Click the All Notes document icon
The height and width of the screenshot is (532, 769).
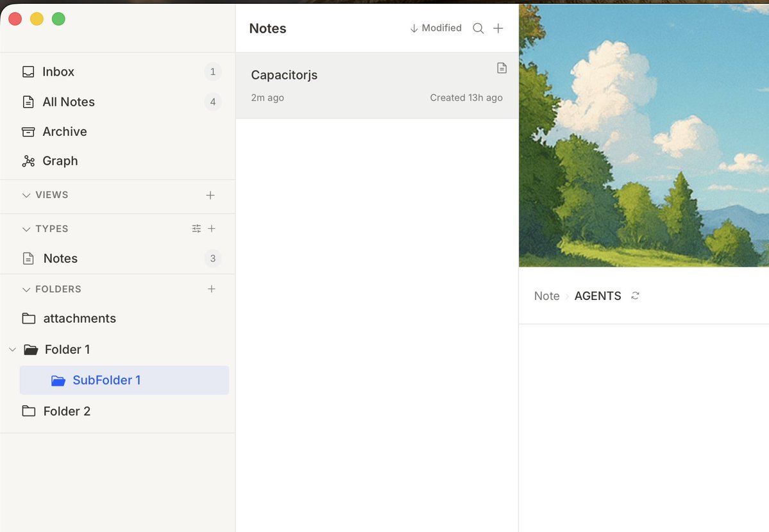click(x=28, y=102)
